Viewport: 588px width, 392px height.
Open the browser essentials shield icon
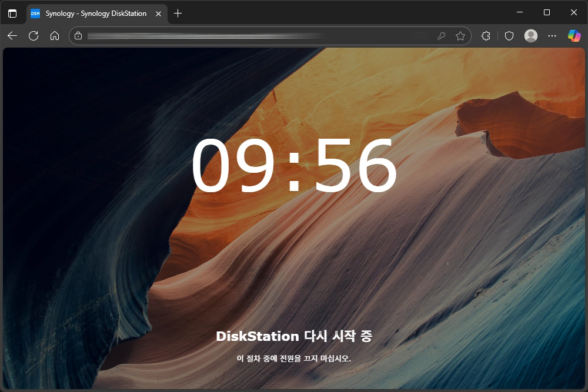509,36
